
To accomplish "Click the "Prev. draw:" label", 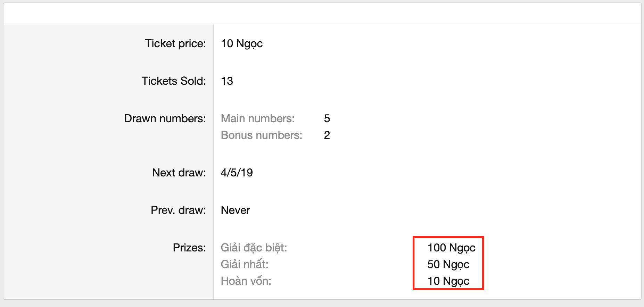I will click(178, 210).
